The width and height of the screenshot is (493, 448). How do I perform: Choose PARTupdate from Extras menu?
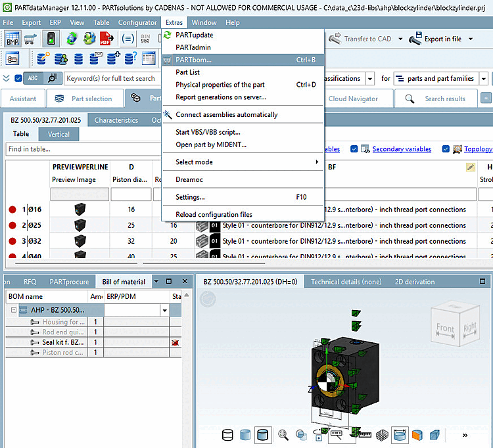point(243,35)
